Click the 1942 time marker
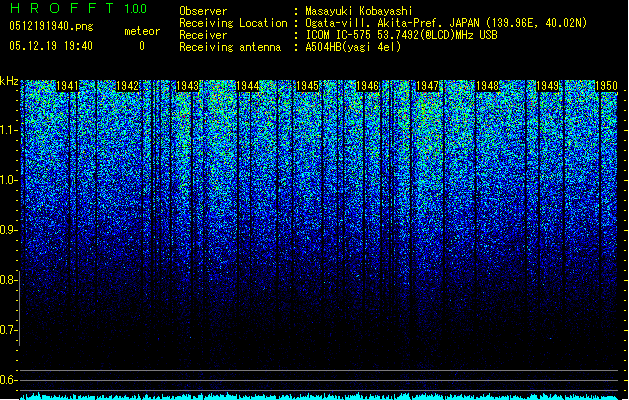The height and width of the screenshot is (400, 629). click(127, 86)
